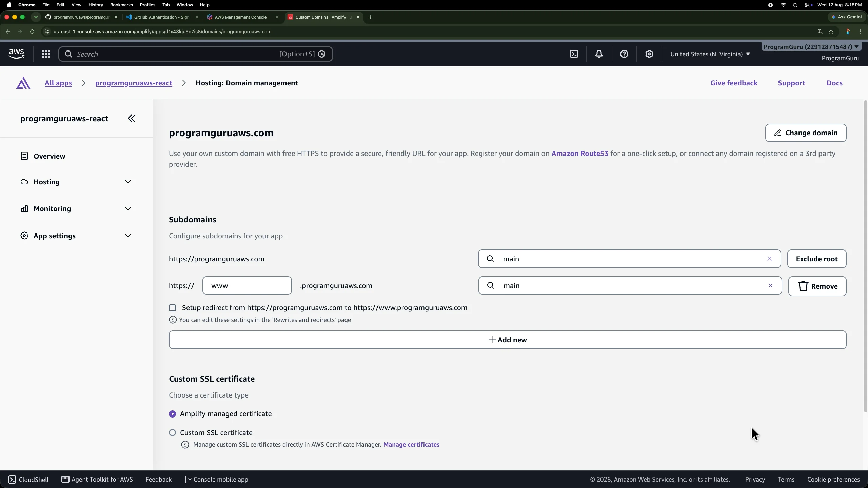Open the notifications bell
This screenshot has width=868, height=488.
tap(599, 54)
